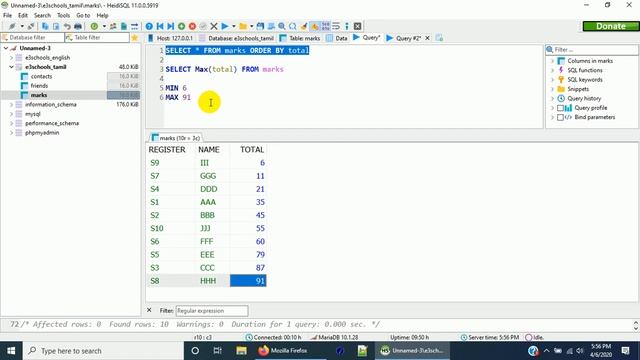Click the red delete row icon

pyautogui.click(x=192, y=26)
